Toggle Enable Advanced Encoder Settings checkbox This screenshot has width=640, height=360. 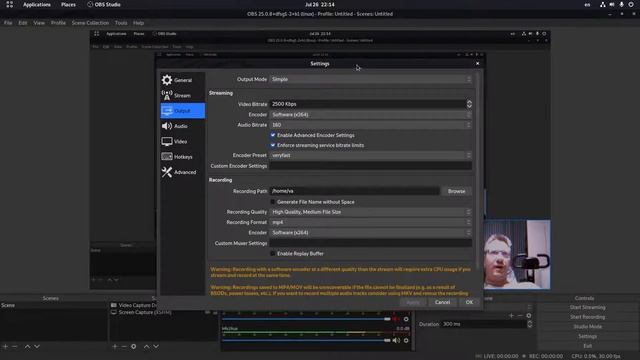tap(273, 135)
